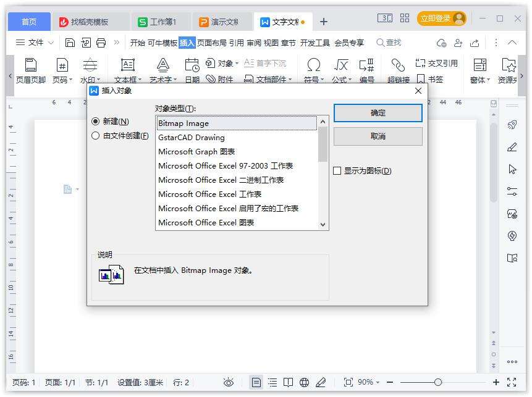Image resolution: width=532 pixels, height=397 pixels.
Task: Select the arrow selection tool in right sidebar
Action: tap(512, 169)
